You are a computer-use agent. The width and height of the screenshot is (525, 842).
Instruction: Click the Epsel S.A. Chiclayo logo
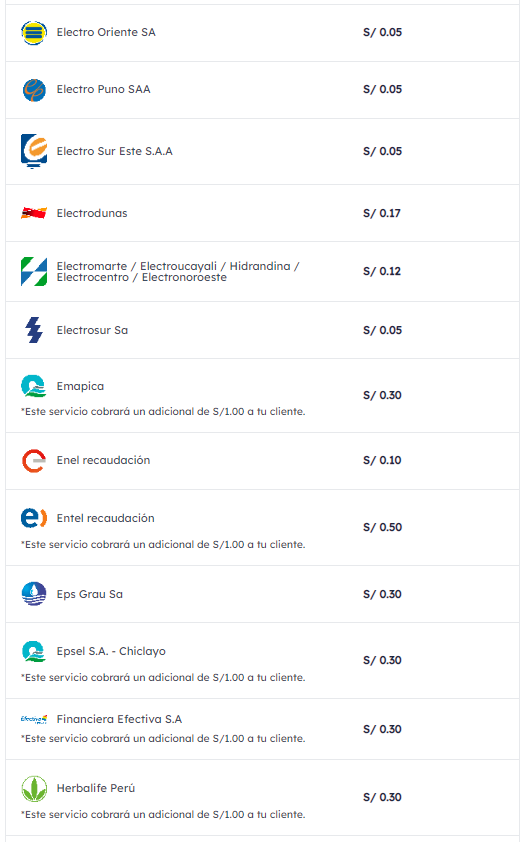point(34,651)
